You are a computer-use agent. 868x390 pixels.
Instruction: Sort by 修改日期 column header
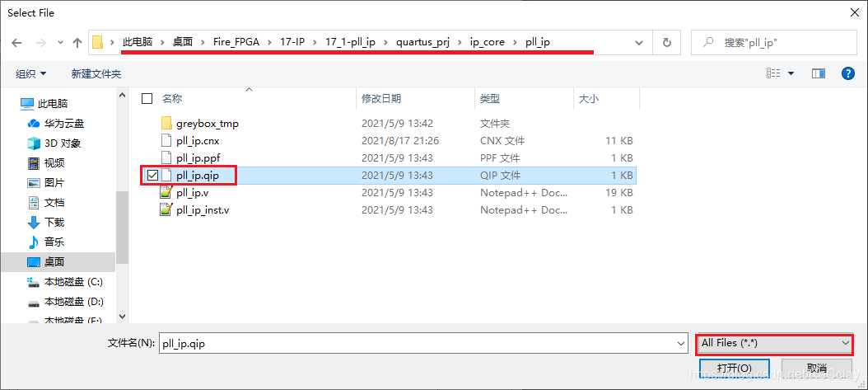tap(381, 99)
